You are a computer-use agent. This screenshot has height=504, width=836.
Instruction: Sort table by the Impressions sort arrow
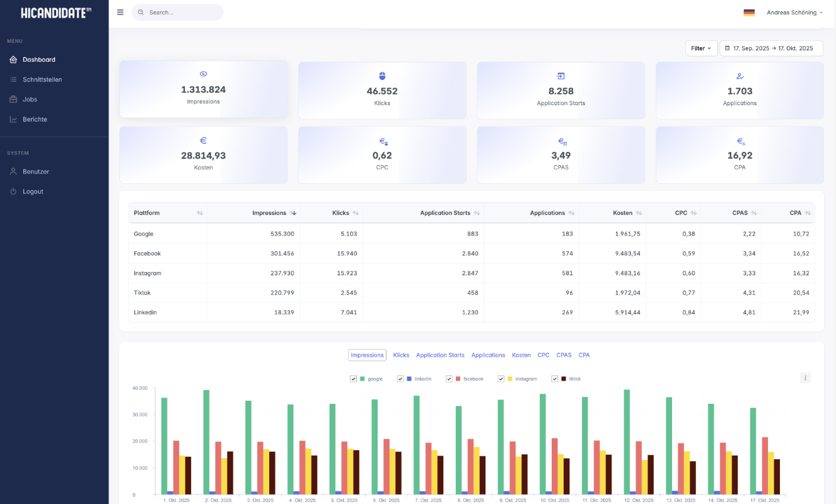click(x=293, y=213)
